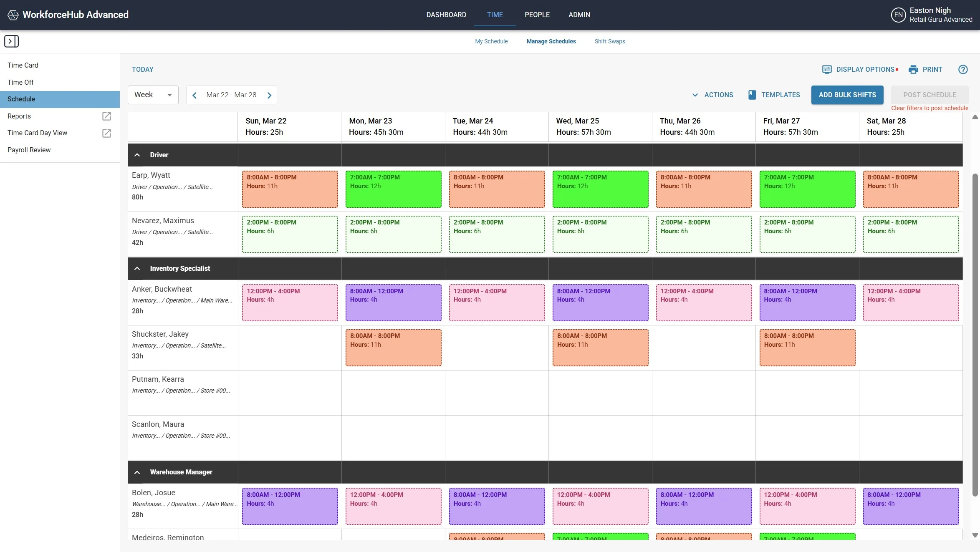
Task: Select Wyatt Earp's green Monday shift
Action: pos(393,189)
